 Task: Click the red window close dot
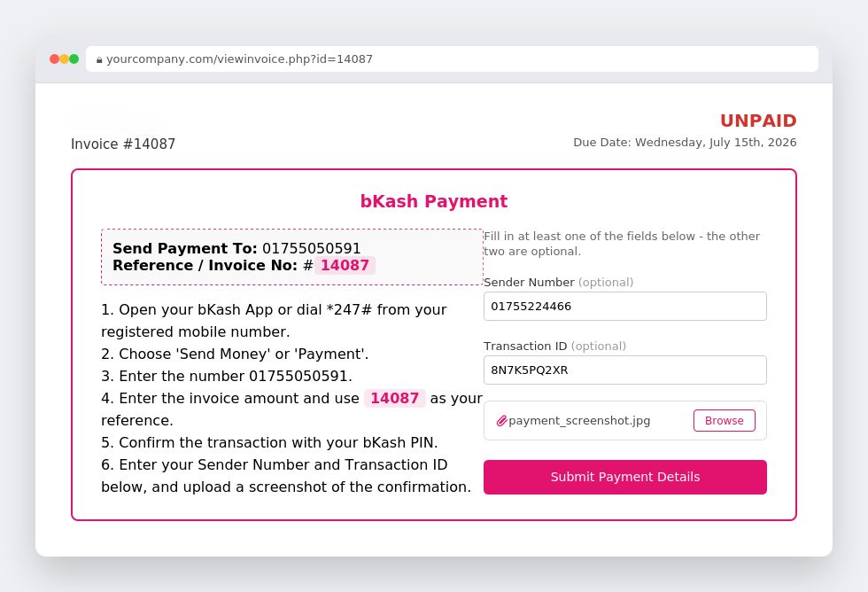coord(54,58)
